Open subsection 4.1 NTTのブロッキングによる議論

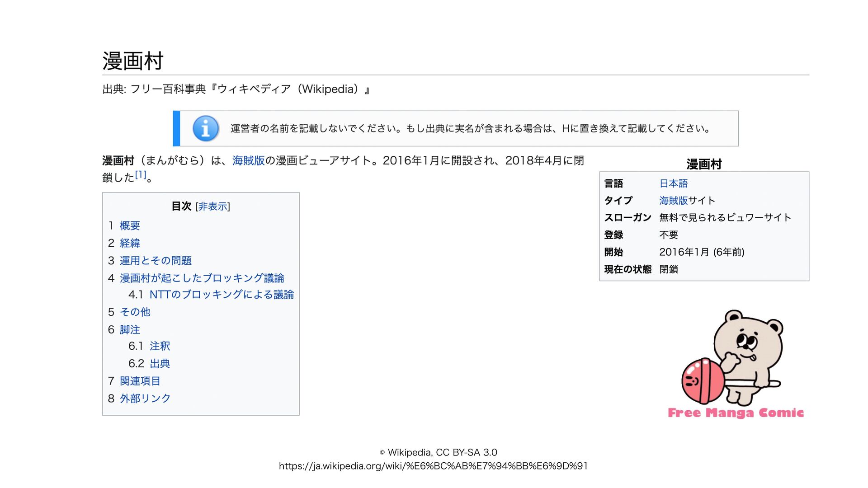[222, 295]
